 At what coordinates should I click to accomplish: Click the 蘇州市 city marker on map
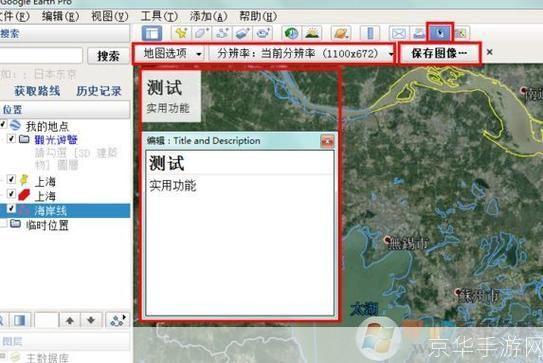pyautogui.click(x=458, y=292)
